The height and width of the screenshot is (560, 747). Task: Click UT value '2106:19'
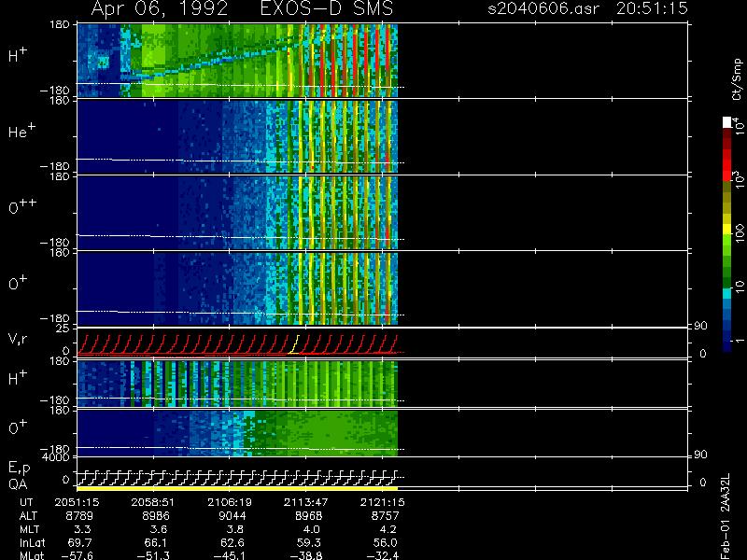[x=229, y=502]
